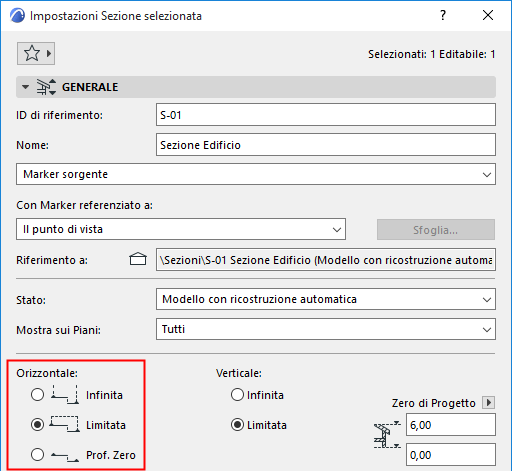The image size is (512, 471).
Task: Select vertical Limitata radio button
Action: [237, 425]
